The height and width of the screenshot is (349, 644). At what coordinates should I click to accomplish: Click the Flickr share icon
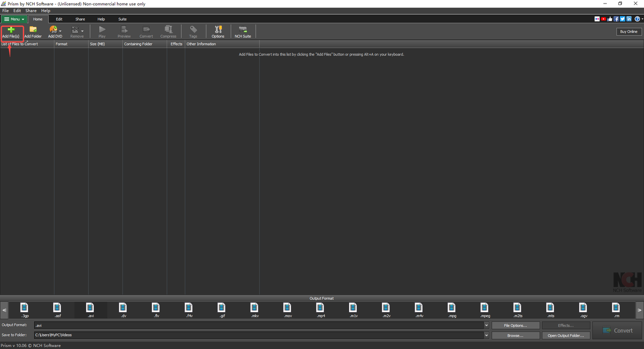tap(597, 19)
